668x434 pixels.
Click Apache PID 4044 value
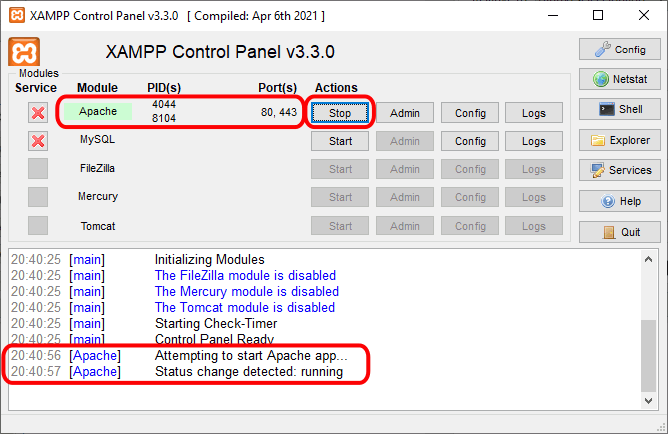pos(164,104)
